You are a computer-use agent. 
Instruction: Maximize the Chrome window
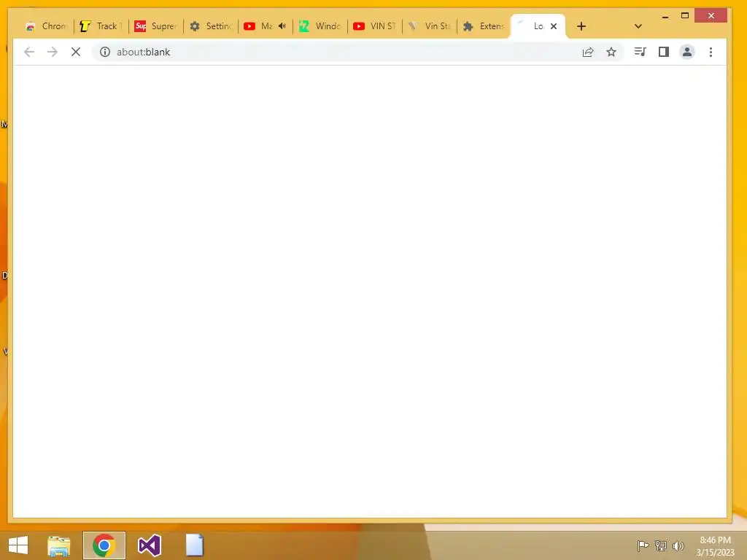tap(685, 16)
